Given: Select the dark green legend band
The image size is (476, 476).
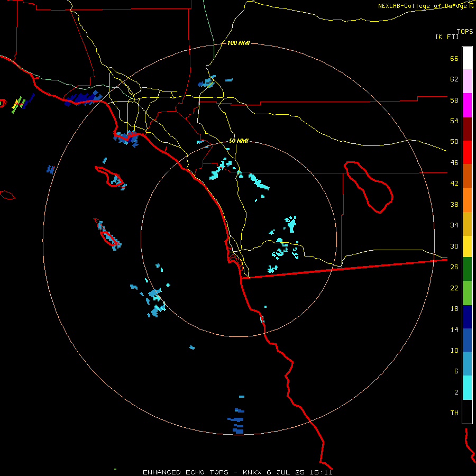Looking at the screenshot, I should [467, 269].
